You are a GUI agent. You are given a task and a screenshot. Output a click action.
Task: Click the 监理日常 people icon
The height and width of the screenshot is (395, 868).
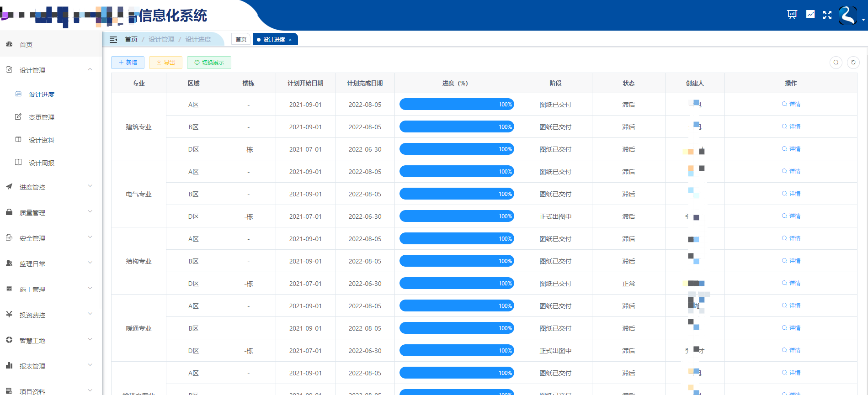point(9,263)
